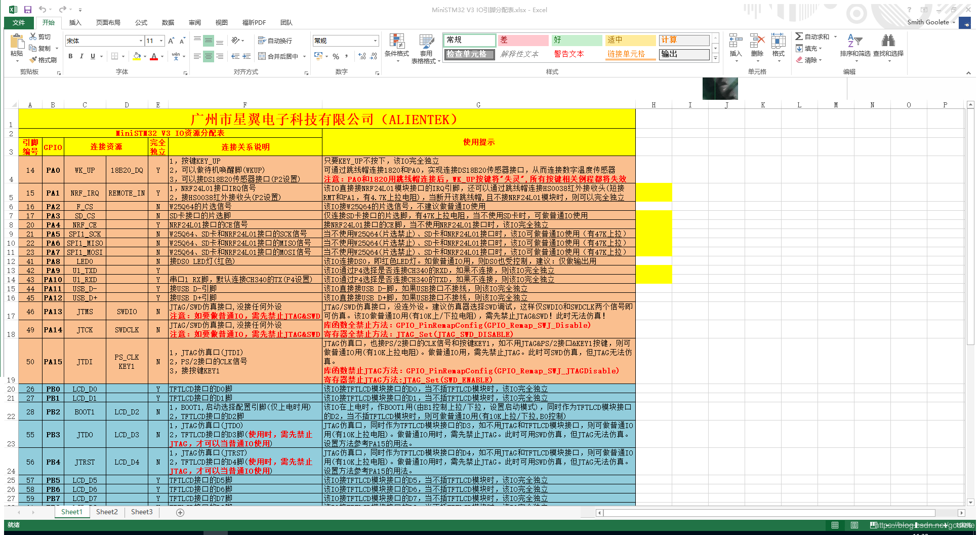This screenshot has height=535, width=980.
Task: Switch to the Sheet2 worksheet tab
Action: [107, 512]
